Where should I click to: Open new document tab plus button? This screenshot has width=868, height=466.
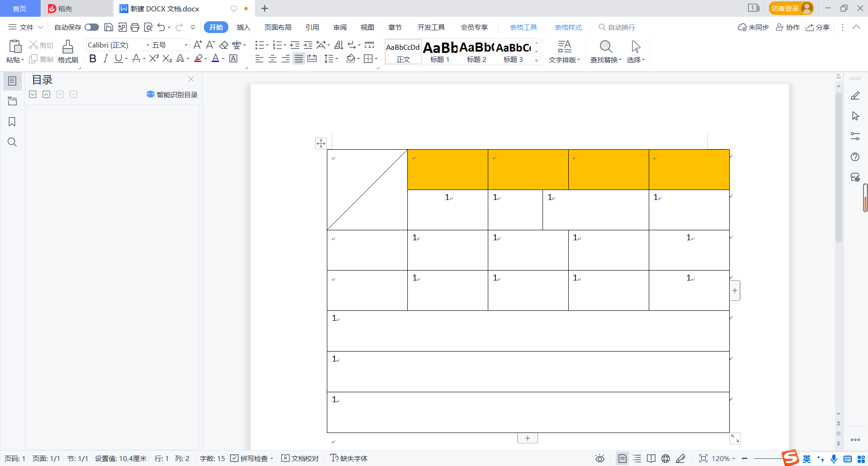pos(265,8)
